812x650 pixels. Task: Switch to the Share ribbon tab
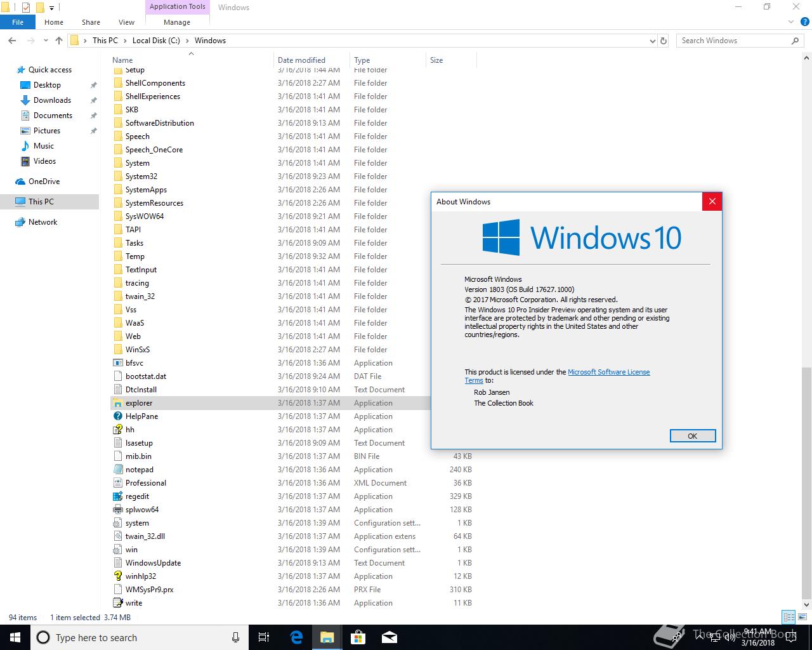coord(91,22)
